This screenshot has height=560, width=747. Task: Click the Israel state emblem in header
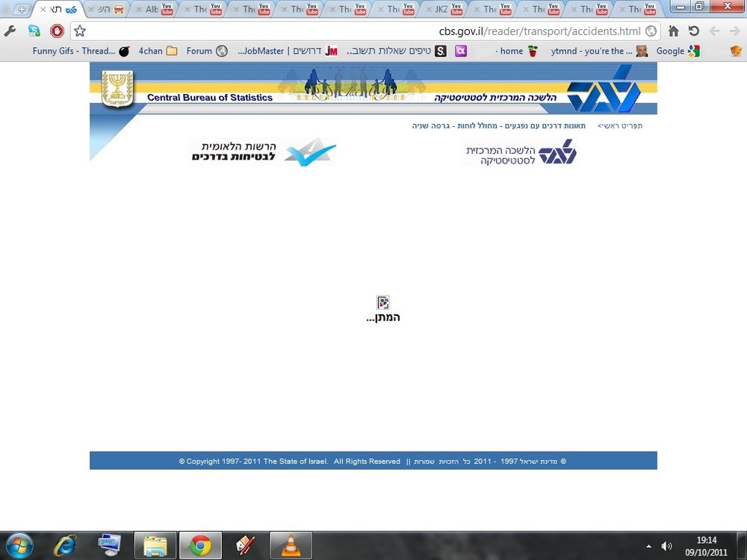117,89
